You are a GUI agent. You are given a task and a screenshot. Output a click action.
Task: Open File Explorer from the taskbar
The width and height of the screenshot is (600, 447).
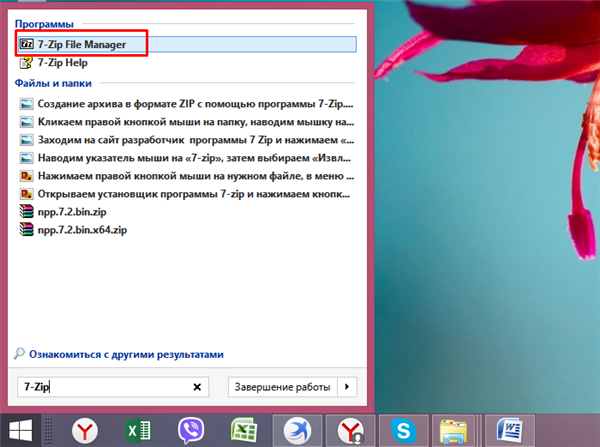[x=453, y=432]
